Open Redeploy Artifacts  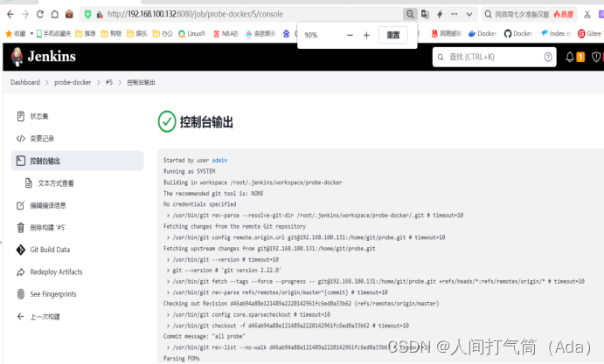click(78, 272)
